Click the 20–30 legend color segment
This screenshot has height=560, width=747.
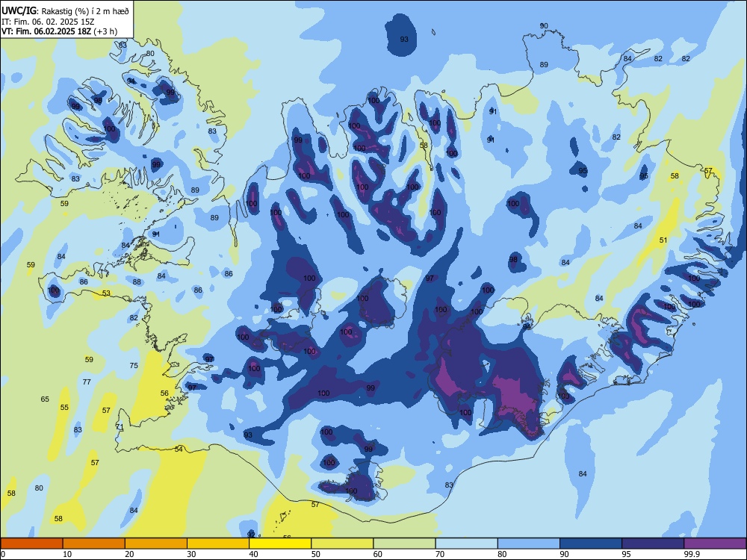(156, 544)
